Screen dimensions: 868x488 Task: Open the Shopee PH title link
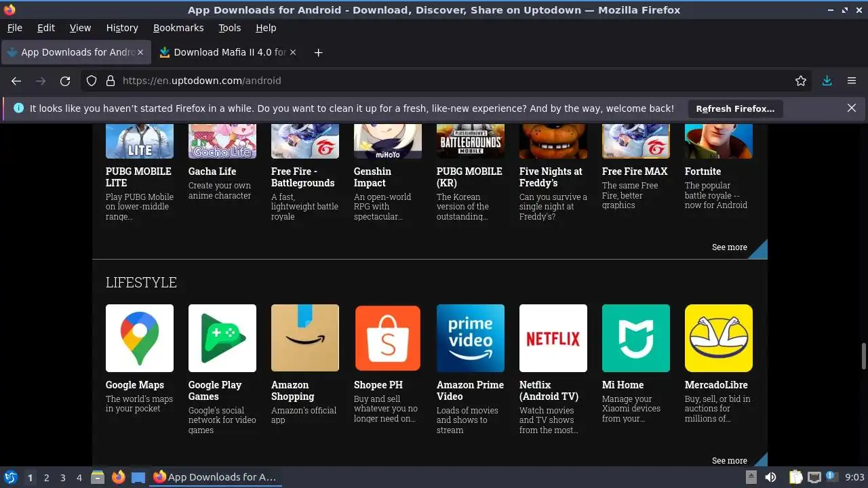point(378,385)
